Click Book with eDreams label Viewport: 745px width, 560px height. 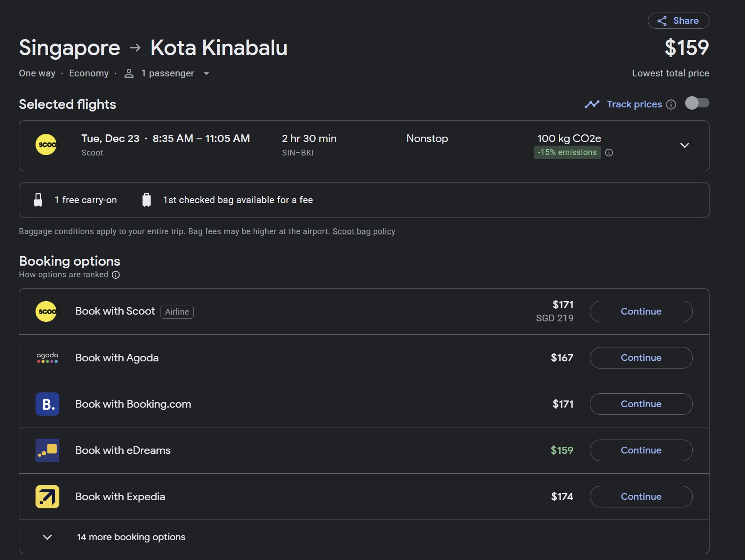[x=123, y=450]
